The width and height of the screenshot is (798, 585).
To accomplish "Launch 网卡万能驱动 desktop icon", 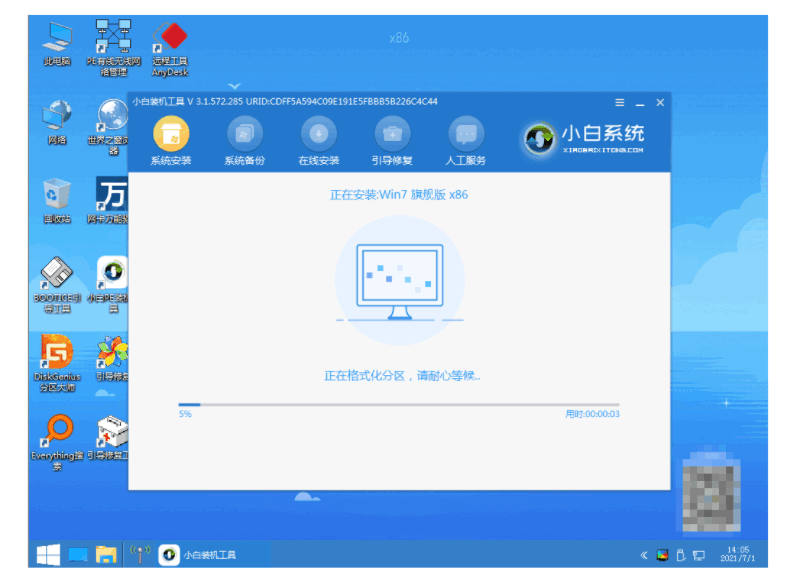I will click(108, 200).
